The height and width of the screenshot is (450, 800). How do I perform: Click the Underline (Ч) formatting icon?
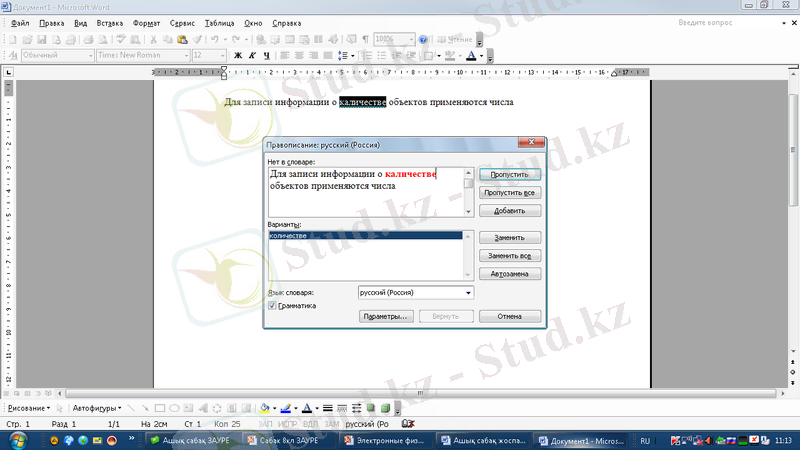click(265, 56)
